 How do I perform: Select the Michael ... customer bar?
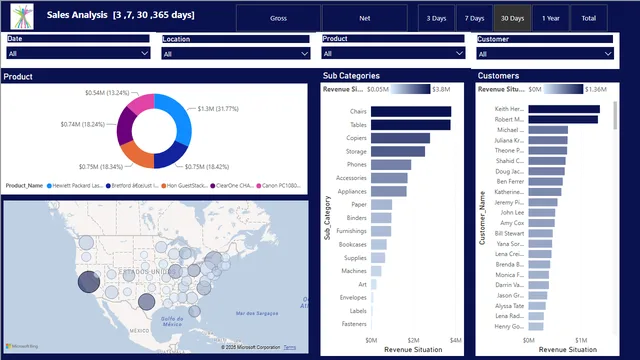pyautogui.click(x=548, y=130)
